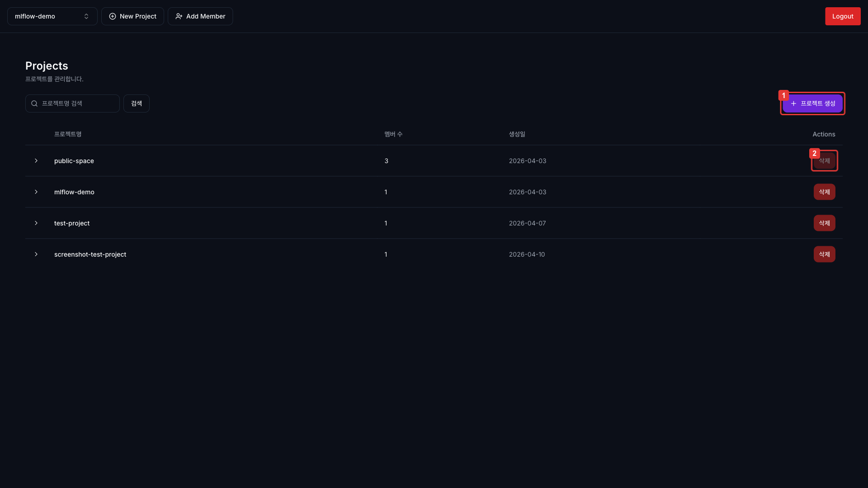This screenshot has width=868, height=488.
Task: Expand the screenshot-test-project row
Action: click(36, 254)
